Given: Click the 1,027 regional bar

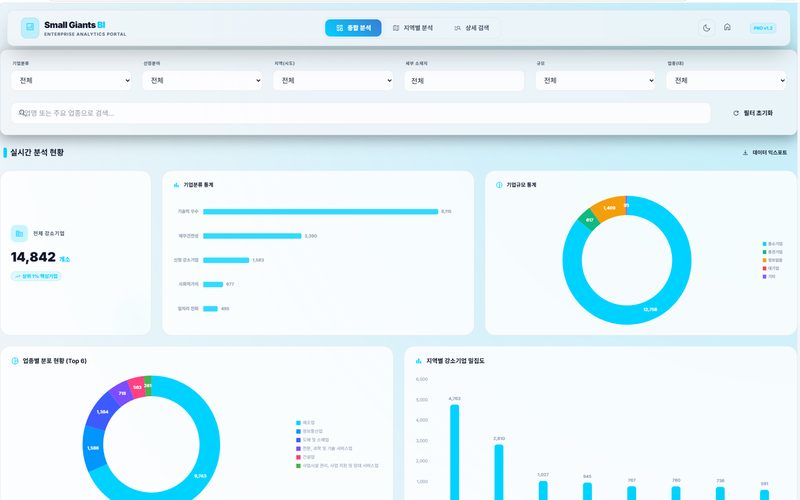Looking at the screenshot, I should (x=543, y=490).
